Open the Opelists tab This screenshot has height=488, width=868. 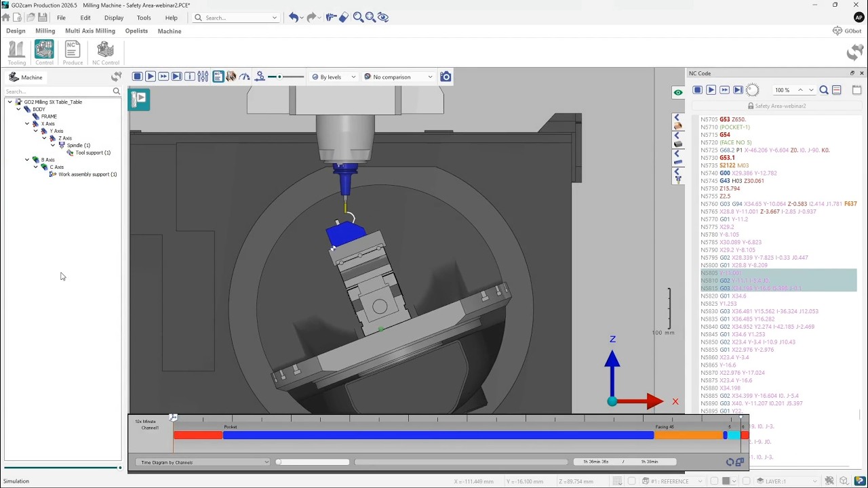pos(136,30)
